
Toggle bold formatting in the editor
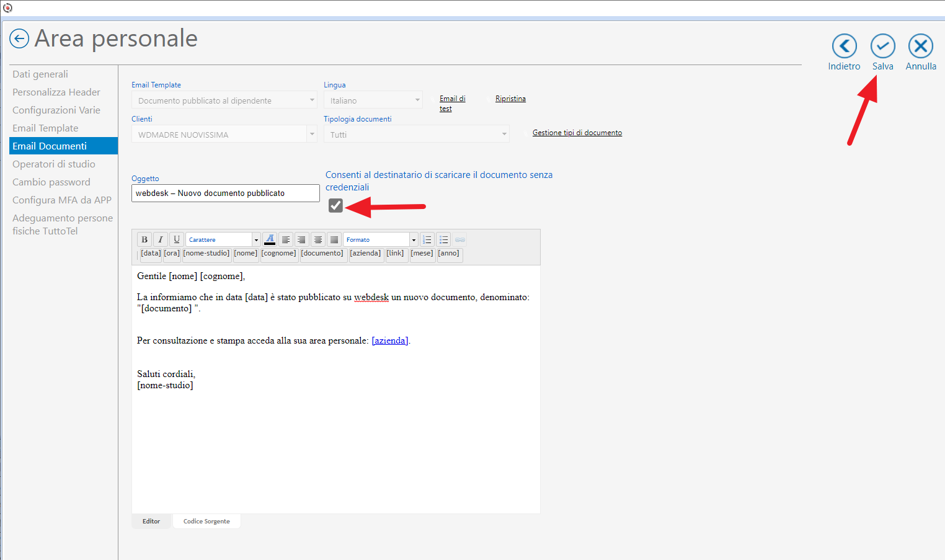tap(144, 239)
